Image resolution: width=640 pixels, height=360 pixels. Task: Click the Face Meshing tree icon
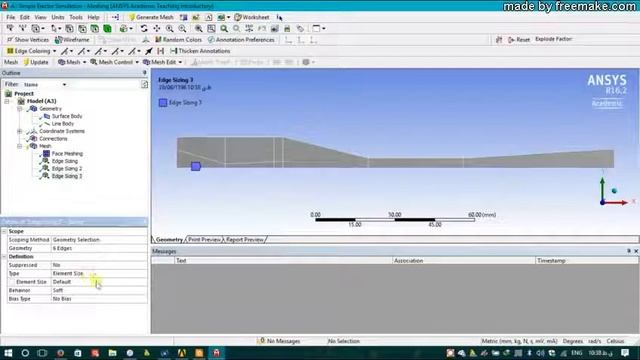coord(46,153)
